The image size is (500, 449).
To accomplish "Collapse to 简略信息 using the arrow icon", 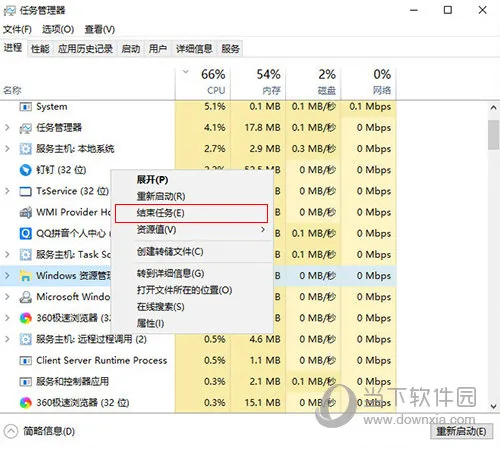I will point(11,431).
